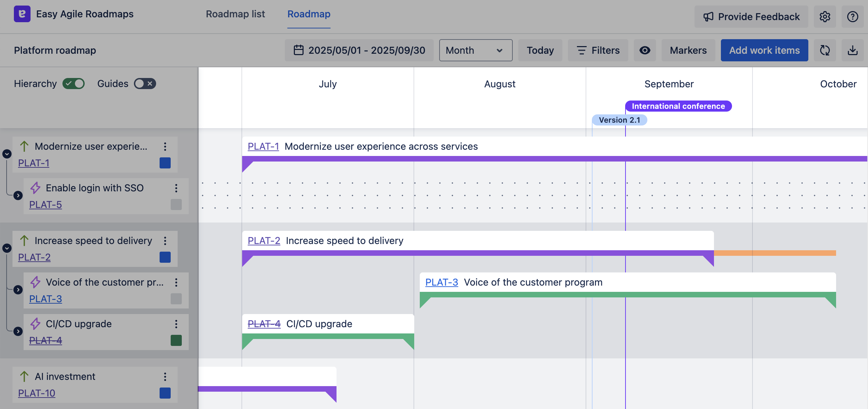Open the Month zoom dropdown
The width and height of the screenshot is (868, 409).
pyautogui.click(x=475, y=50)
